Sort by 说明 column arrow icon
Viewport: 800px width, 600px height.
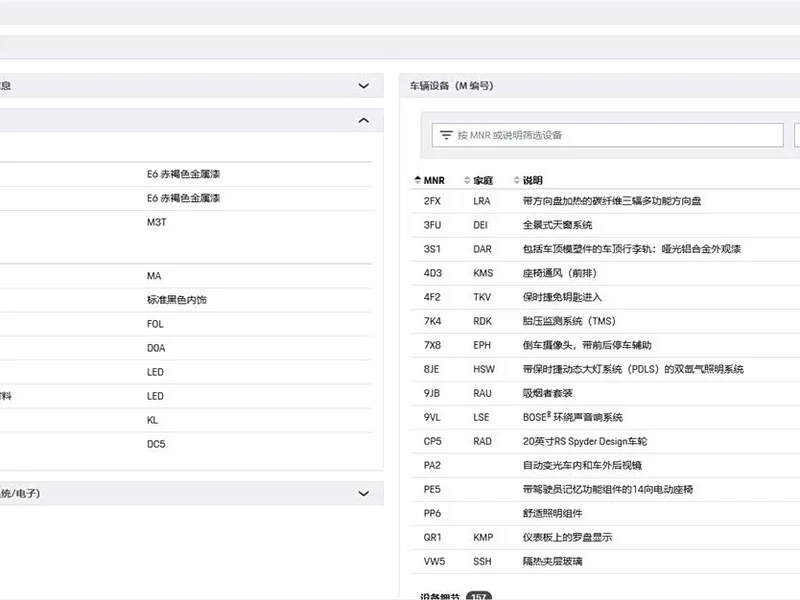(516, 180)
